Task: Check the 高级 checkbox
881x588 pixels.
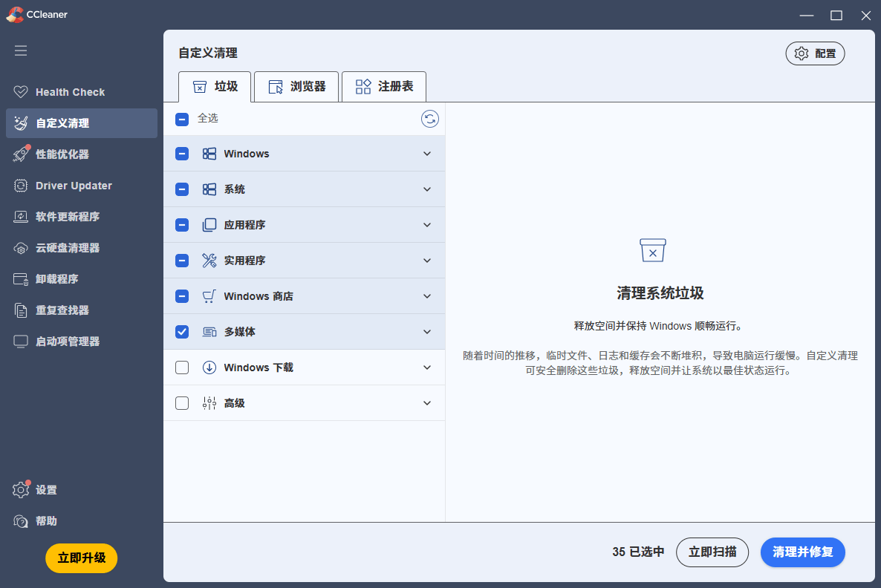Action: [x=182, y=402]
